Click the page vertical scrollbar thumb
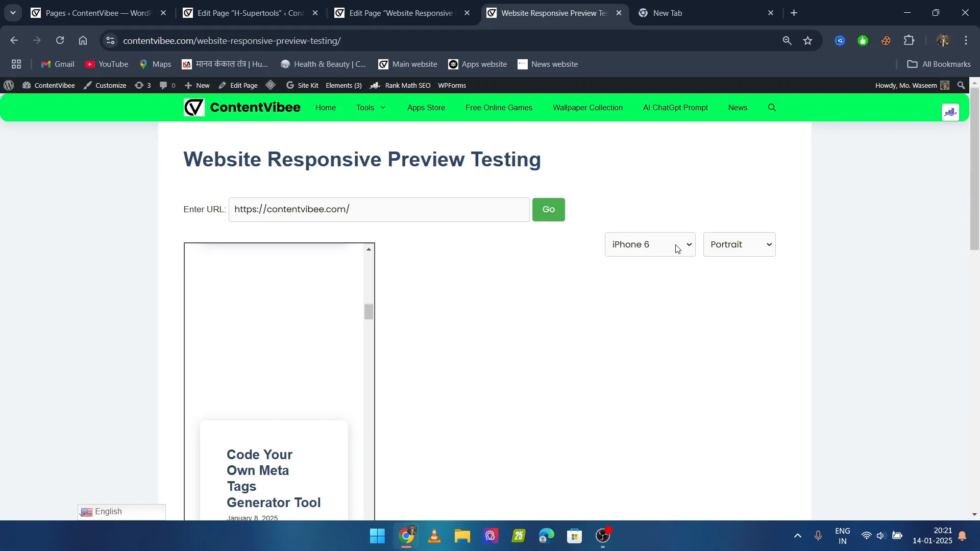This screenshot has height=551, width=980. point(974,168)
